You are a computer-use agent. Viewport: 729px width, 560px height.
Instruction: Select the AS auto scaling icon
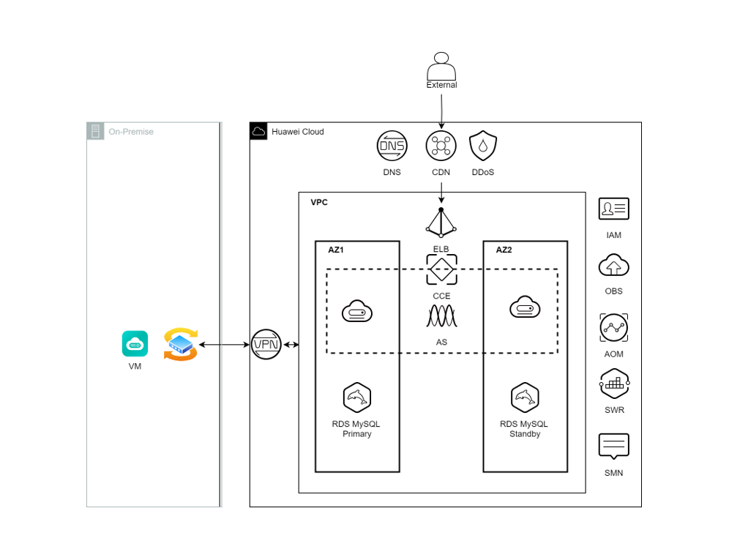pos(441,316)
